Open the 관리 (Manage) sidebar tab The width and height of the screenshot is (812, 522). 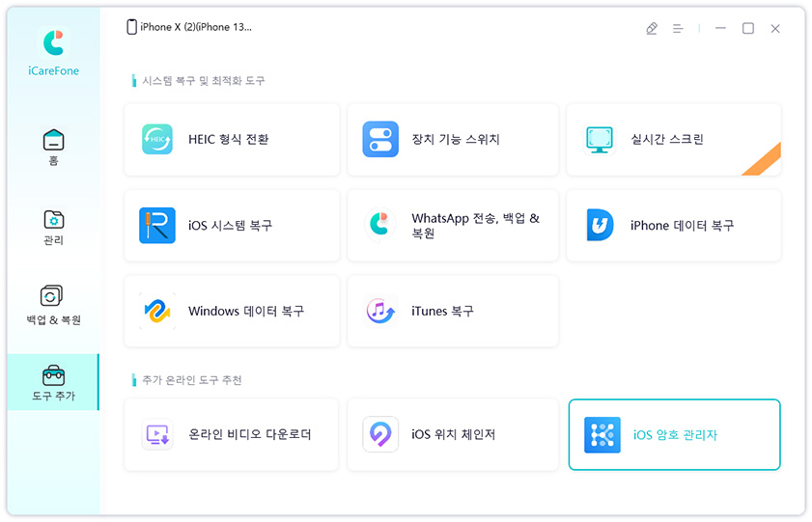click(x=53, y=227)
